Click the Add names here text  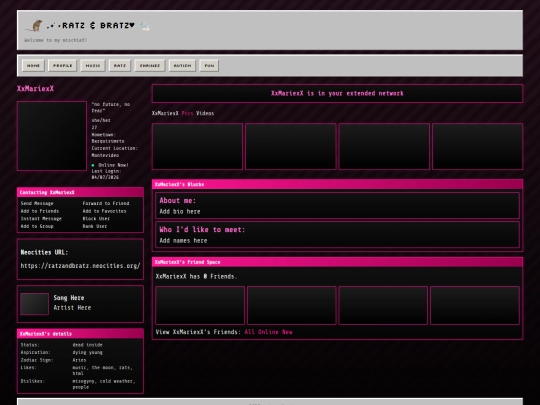click(x=183, y=240)
